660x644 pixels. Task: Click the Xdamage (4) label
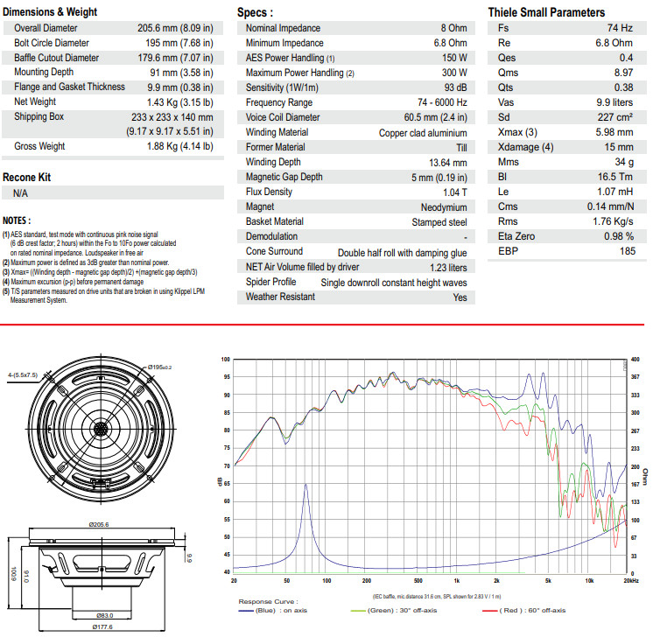pyautogui.click(x=525, y=147)
